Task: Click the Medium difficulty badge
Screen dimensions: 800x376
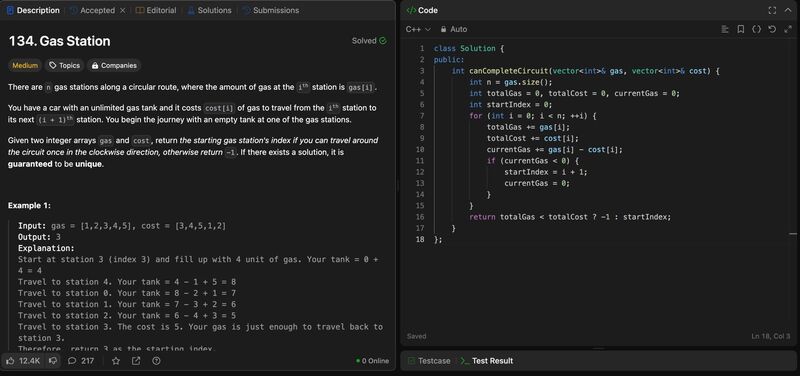Action: 25,65
